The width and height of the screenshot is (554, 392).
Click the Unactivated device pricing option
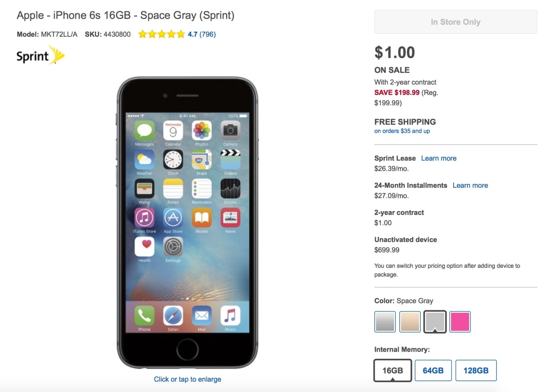406,240
